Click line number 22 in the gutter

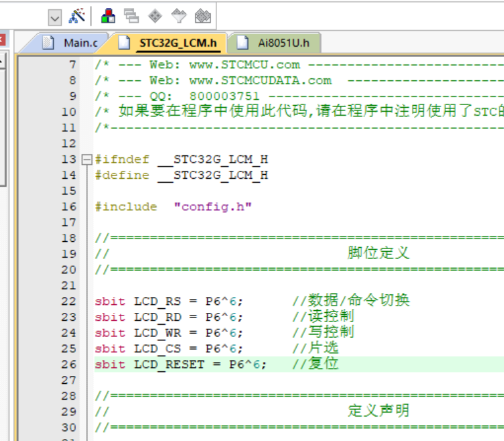[x=69, y=302]
